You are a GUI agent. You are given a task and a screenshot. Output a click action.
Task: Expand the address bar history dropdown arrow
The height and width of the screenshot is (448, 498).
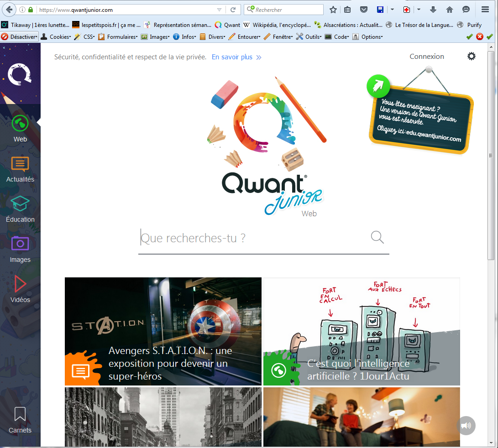[219, 10]
